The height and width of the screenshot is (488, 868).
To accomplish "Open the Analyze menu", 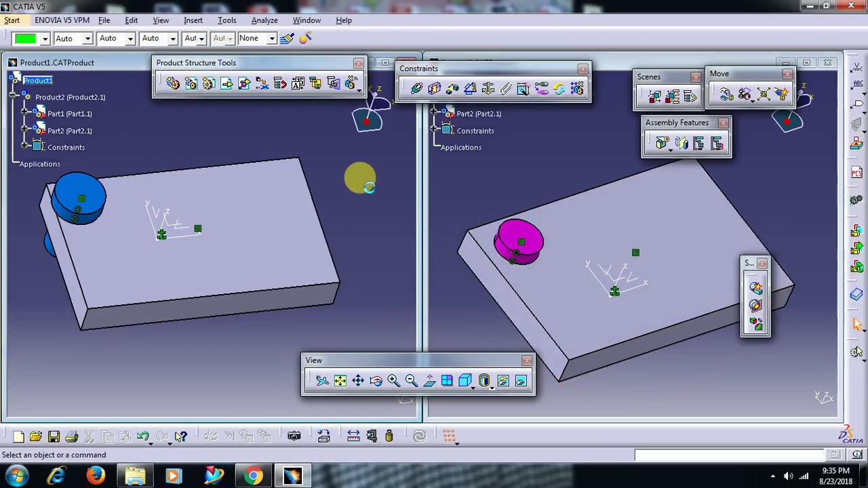I will (x=264, y=20).
